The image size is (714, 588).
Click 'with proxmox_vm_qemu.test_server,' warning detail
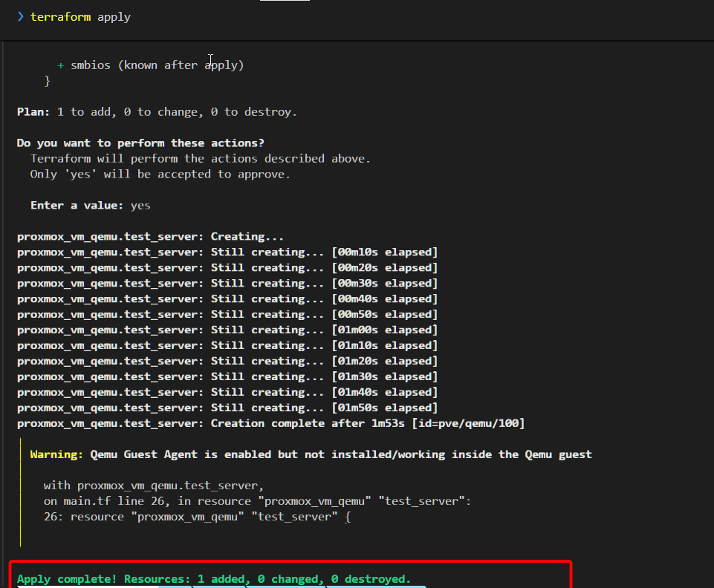(154, 486)
